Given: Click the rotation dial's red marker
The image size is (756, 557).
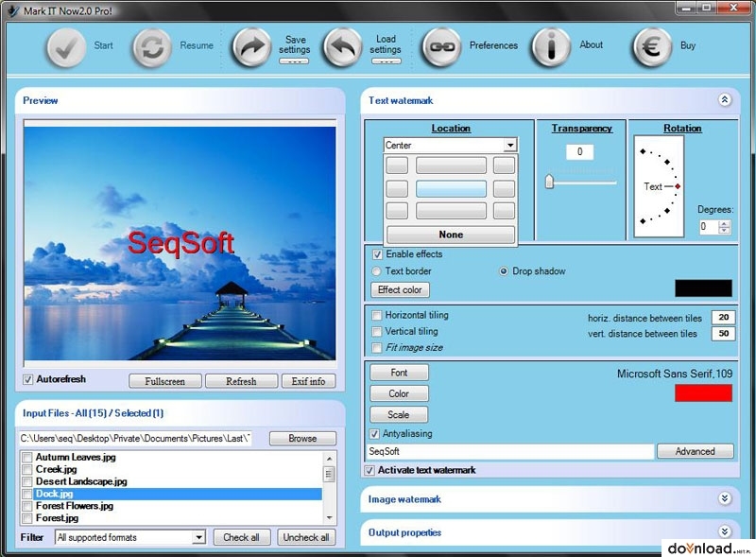Looking at the screenshot, I should [x=678, y=186].
